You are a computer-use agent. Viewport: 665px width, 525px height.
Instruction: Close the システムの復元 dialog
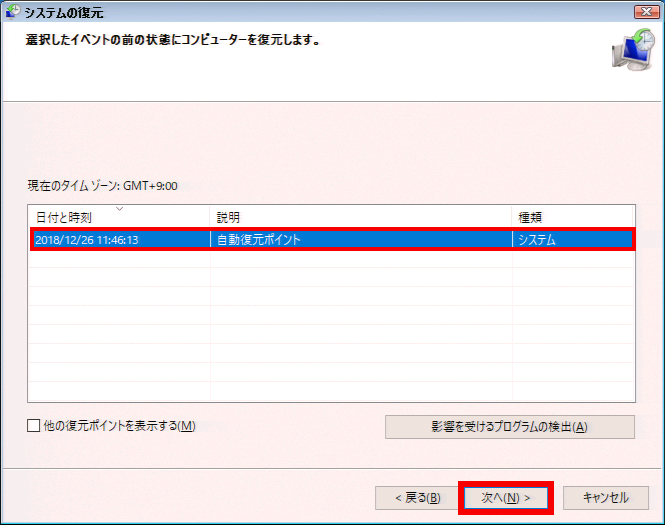pos(647,11)
